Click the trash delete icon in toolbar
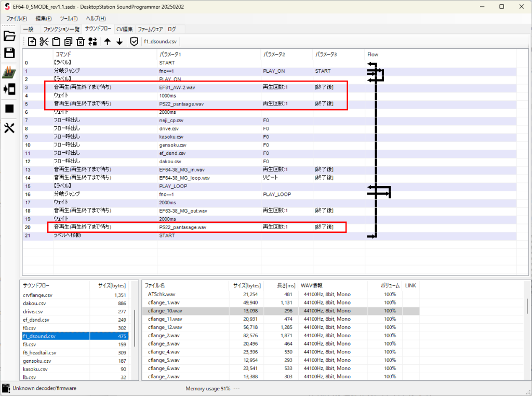 81,42
